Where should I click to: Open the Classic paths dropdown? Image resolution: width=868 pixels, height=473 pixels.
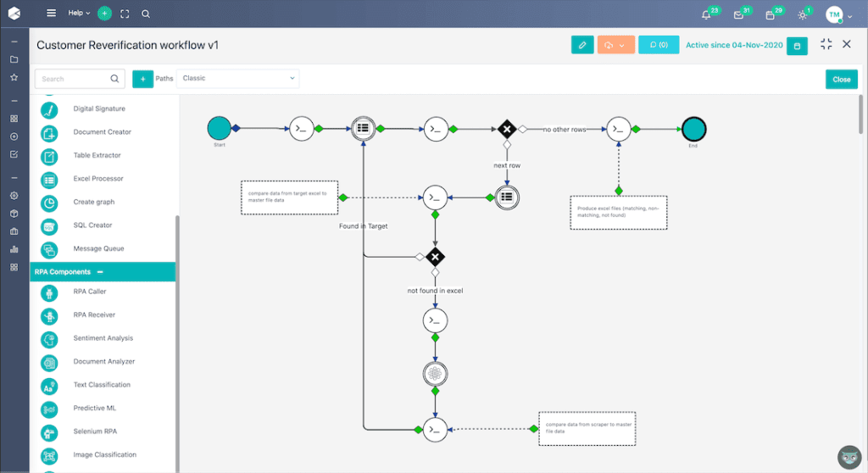(238, 79)
